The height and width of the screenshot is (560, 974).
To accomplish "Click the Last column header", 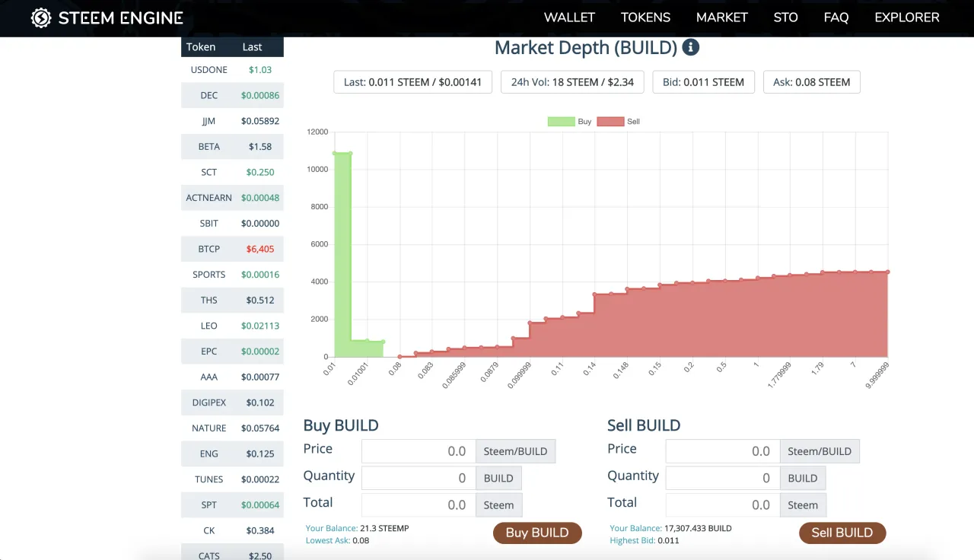I will (x=252, y=47).
